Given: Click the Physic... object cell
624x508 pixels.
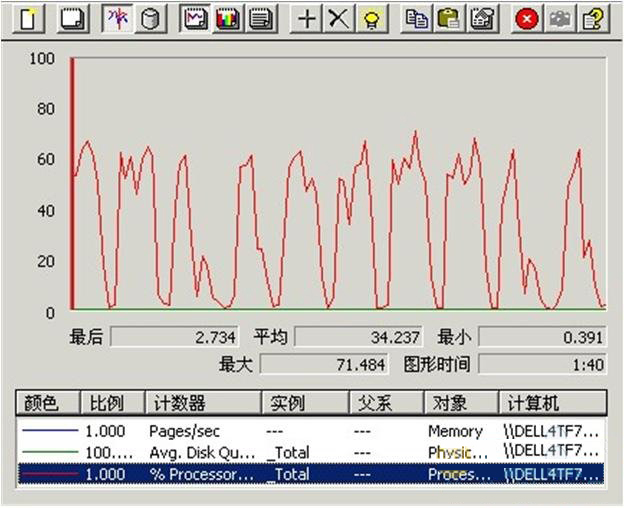Looking at the screenshot, I should coord(458,453).
